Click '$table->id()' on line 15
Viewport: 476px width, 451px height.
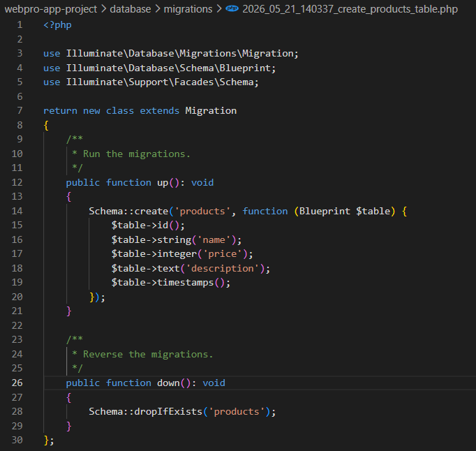[x=145, y=225]
